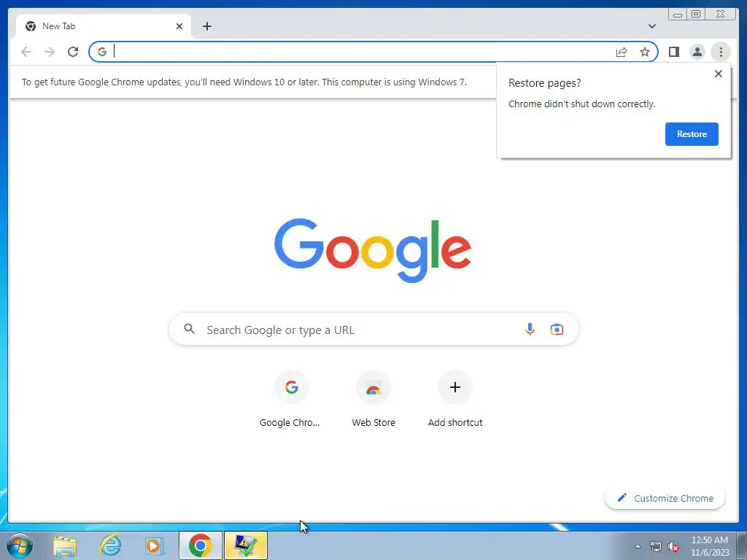
Task: Click the Windows 7 update notice text
Action: 244,82
